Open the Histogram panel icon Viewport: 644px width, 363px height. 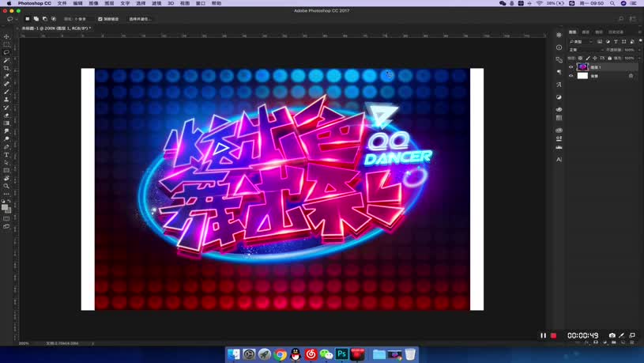[559, 147]
